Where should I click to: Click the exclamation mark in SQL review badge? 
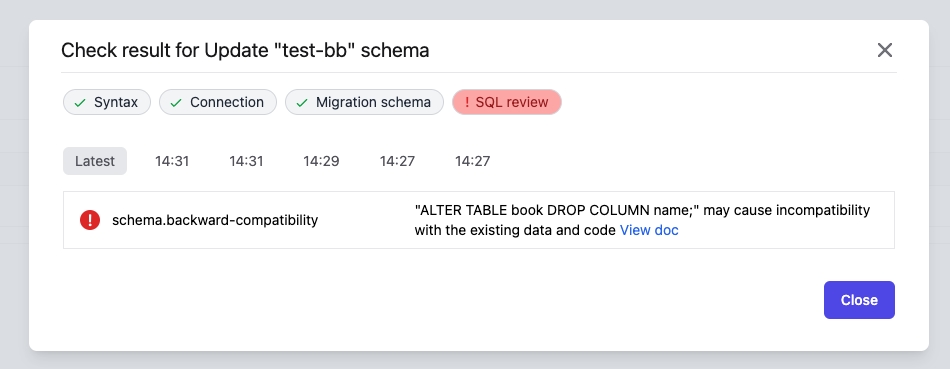(467, 102)
